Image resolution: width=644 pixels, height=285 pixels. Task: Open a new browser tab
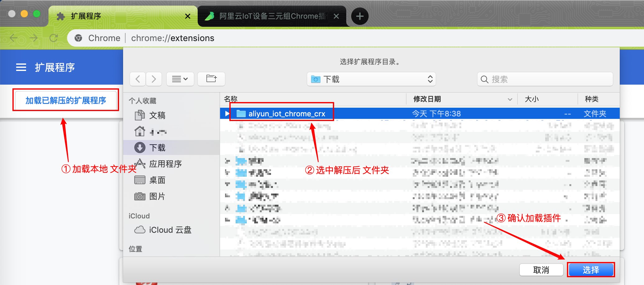[x=360, y=16]
